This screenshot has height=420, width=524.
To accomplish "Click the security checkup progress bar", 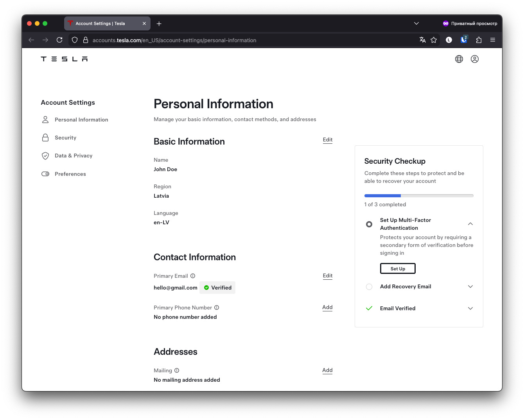I will click(x=419, y=196).
